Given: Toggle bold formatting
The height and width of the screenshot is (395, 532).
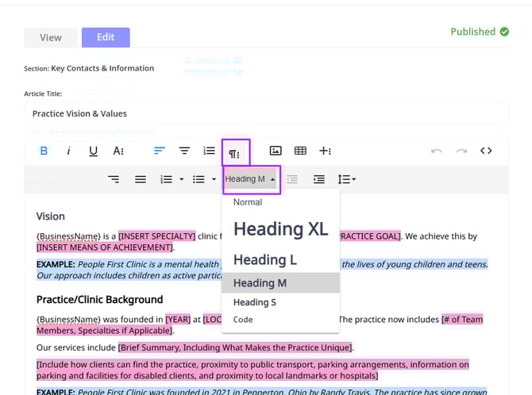Looking at the screenshot, I should [44, 151].
